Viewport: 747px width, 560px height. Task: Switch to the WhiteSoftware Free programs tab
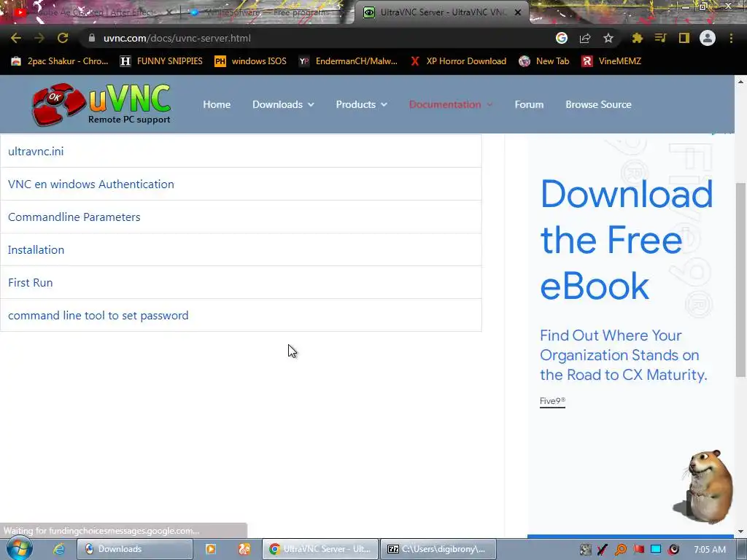(267, 12)
